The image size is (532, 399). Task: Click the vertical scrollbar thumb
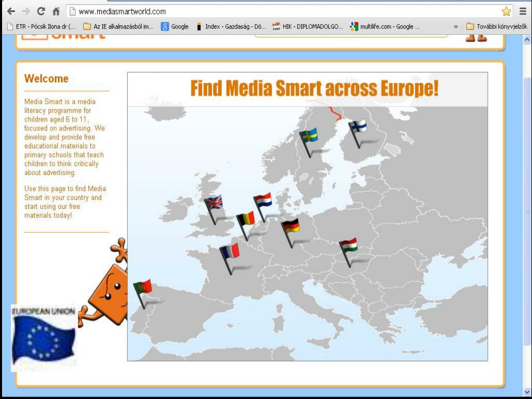click(x=527, y=210)
